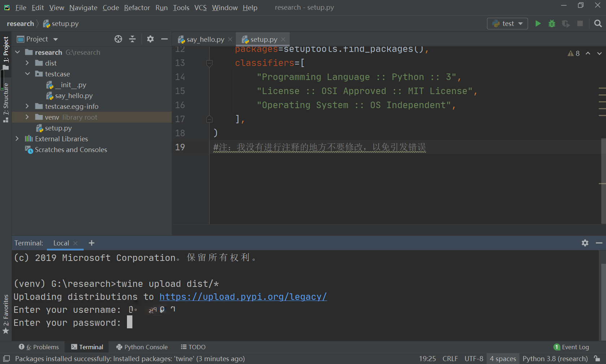Place cursor on line 19 comment
The width and height of the screenshot is (606, 364).
319,147
